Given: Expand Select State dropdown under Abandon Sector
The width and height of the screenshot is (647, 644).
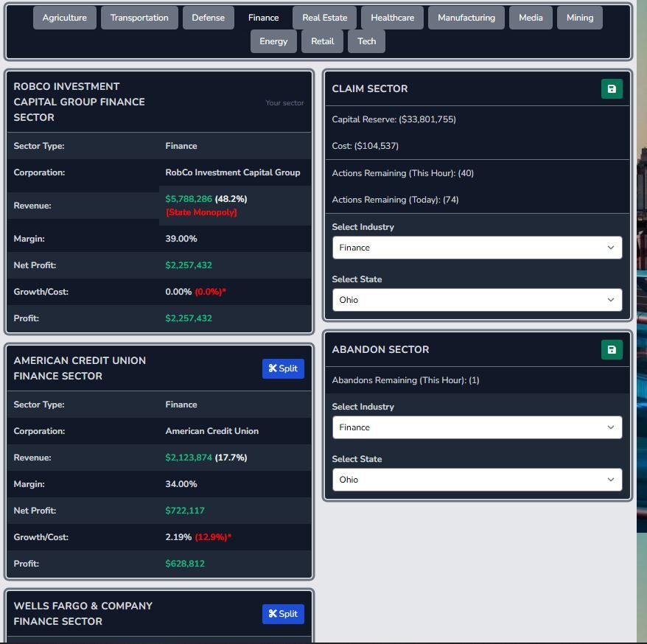Looking at the screenshot, I should point(477,480).
